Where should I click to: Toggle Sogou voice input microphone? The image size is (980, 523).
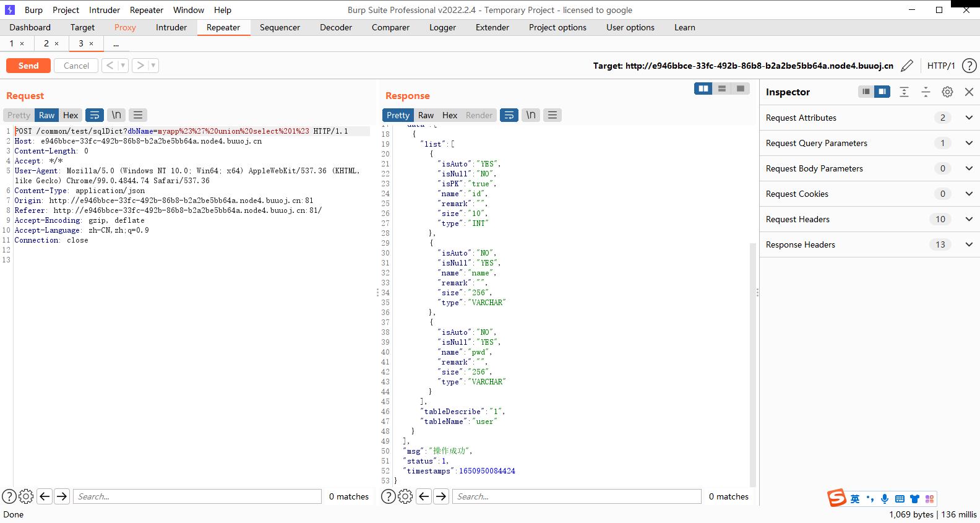(x=885, y=499)
